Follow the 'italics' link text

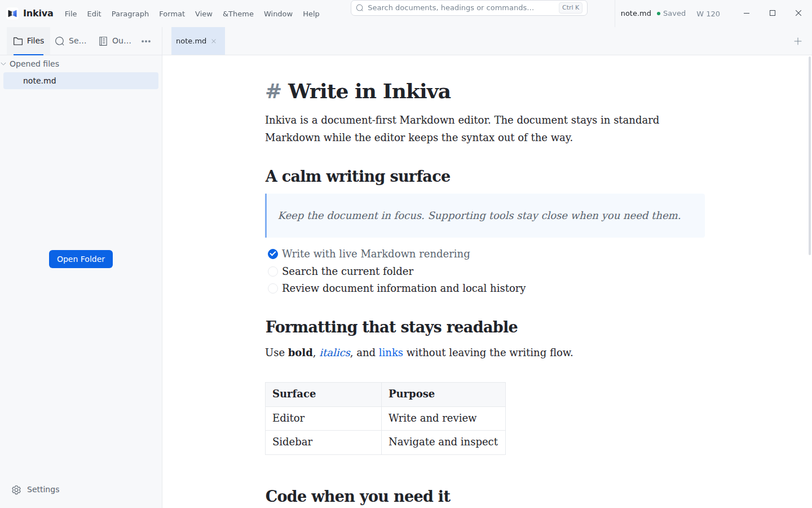pyautogui.click(x=335, y=353)
